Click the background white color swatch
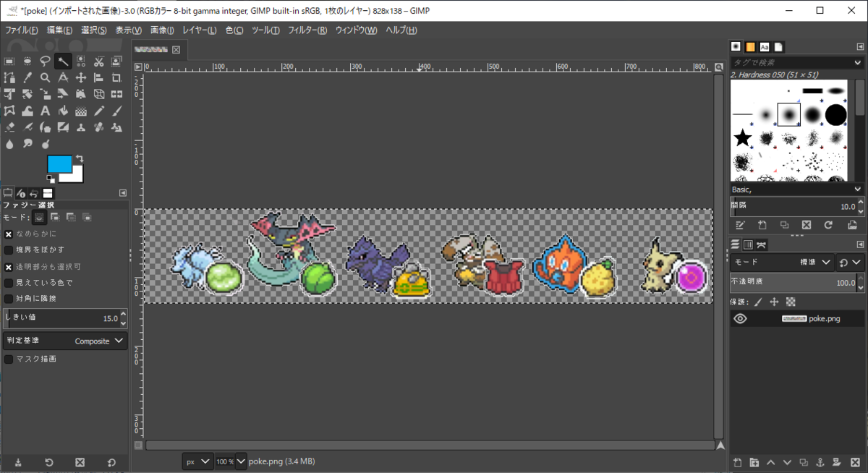Screen dimensions: 868x473 click(76, 176)
